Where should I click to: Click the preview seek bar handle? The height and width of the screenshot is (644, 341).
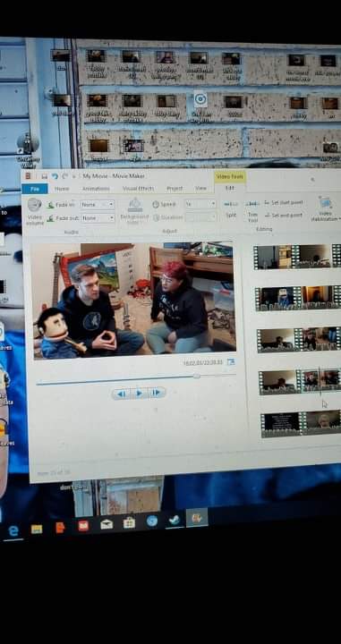pos(197,376)
